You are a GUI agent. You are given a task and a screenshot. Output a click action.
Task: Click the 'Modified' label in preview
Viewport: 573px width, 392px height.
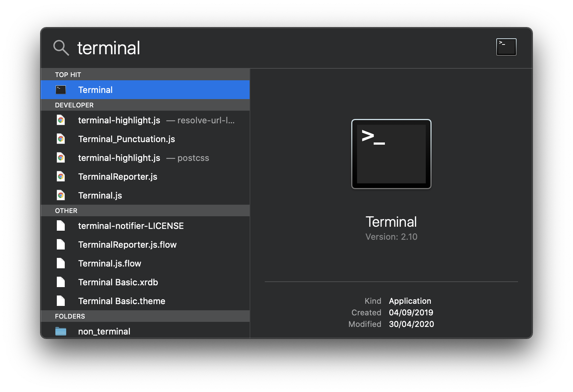click(365, 324)
